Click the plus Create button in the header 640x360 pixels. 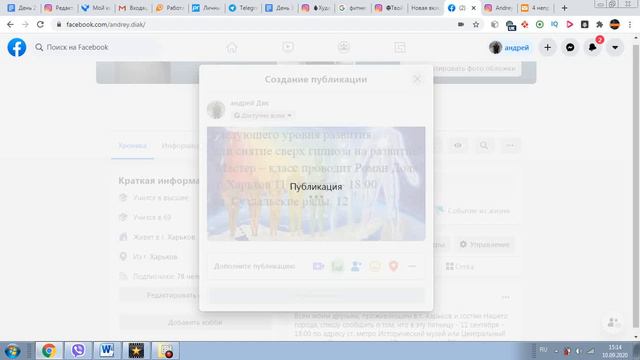[x=547, y=48]
